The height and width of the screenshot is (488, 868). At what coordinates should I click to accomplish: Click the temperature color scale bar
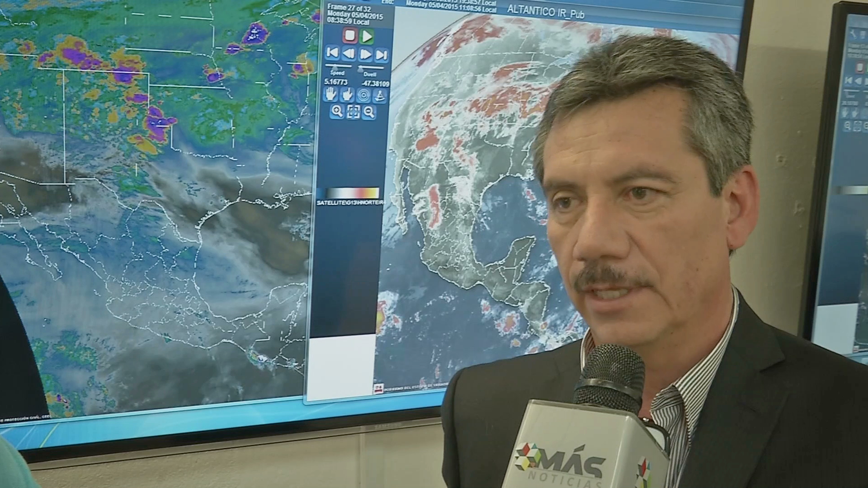(348, 193)
